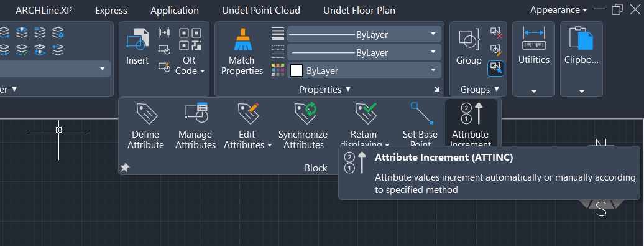Open the layer dropdown list
The image size is (644, 246).
point(103,69)
